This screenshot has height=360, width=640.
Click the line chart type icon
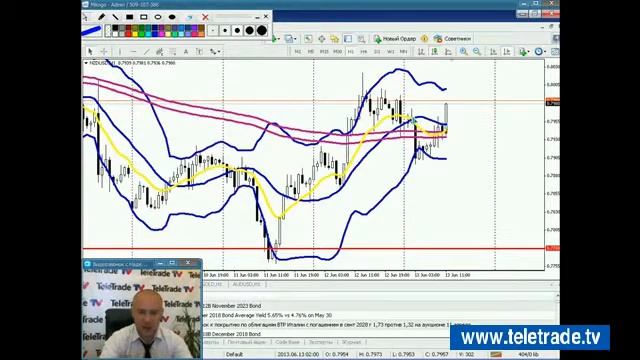(448, 51)
